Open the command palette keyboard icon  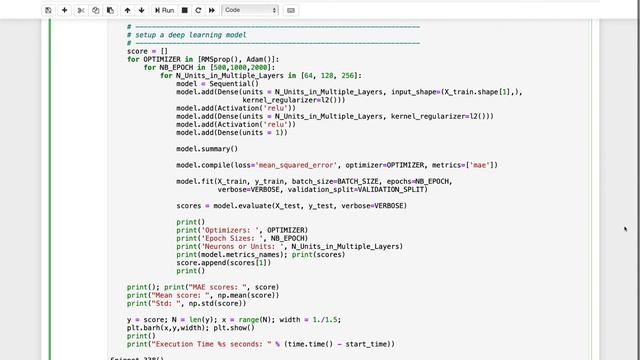click(x=291, y=10)
